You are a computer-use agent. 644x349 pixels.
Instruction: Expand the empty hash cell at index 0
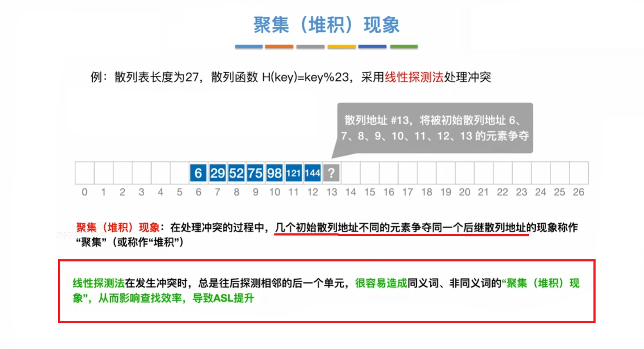[x=84, y=173]
